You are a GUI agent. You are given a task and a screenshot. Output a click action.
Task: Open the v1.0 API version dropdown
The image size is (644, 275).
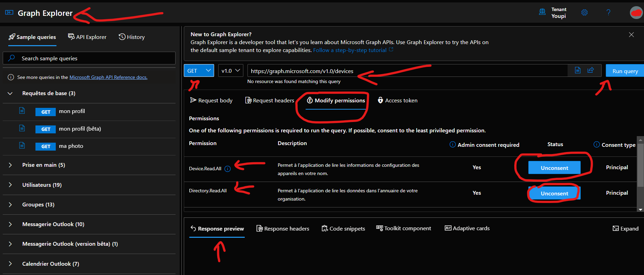[231, 71]
